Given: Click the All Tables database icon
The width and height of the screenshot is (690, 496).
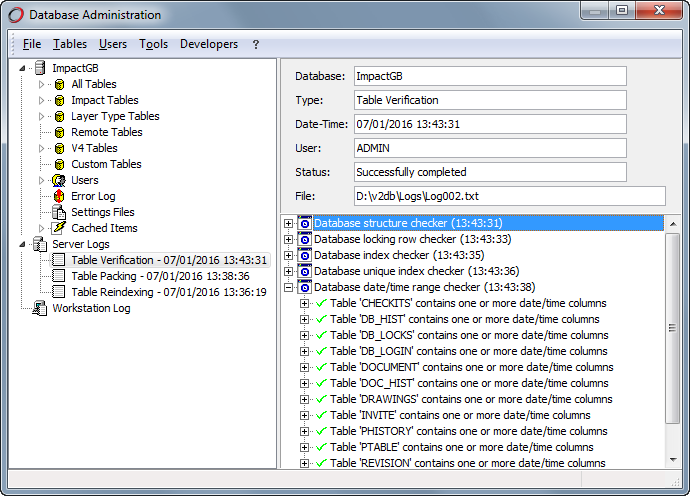Looking at the screenshot, I should click(x=59, y=84).
